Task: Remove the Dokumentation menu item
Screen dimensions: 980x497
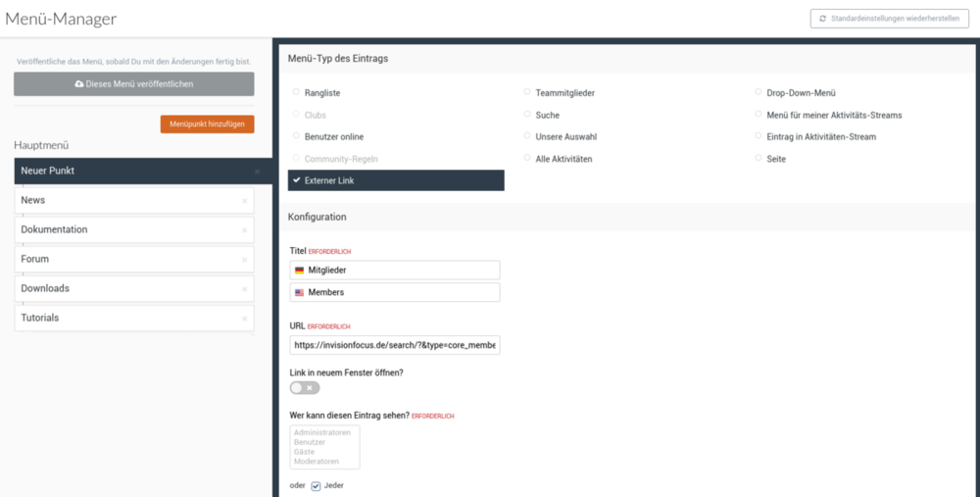Action: point(244,230)
